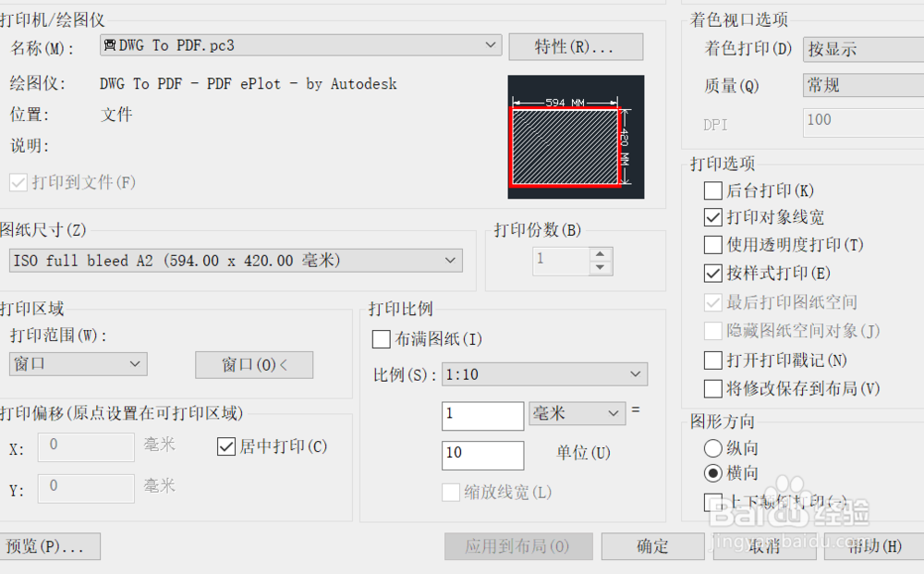The height and width of the screenshot is (574, 924).
Task: Click the drawing units field showing 10
Action: pos(482,455)
